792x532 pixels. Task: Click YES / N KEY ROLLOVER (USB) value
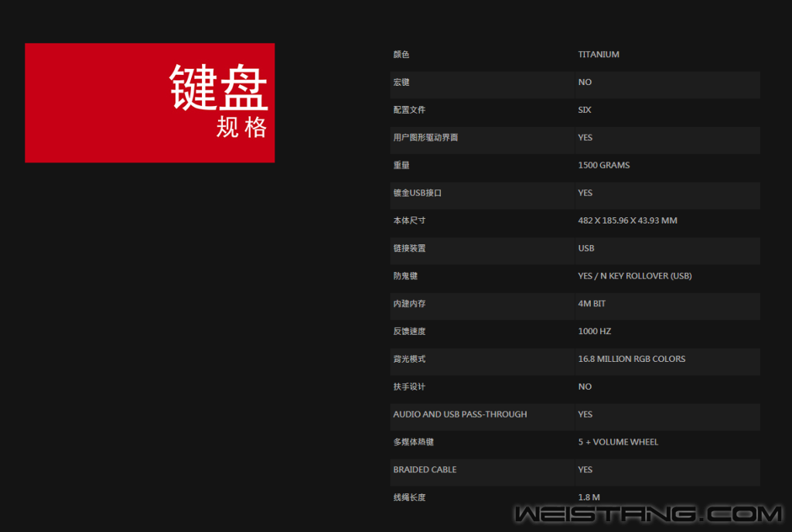[635, 276]
